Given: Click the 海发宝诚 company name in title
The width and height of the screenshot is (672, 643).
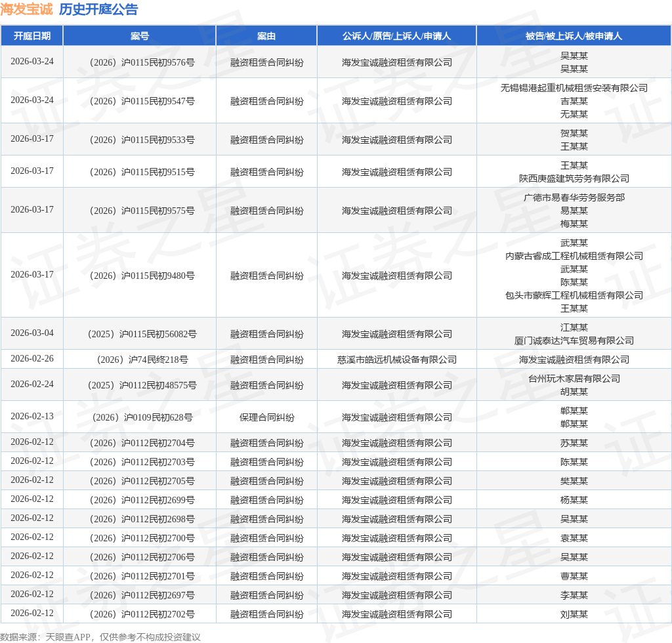Looking at the screenshot, I should (x=26, y=9).
